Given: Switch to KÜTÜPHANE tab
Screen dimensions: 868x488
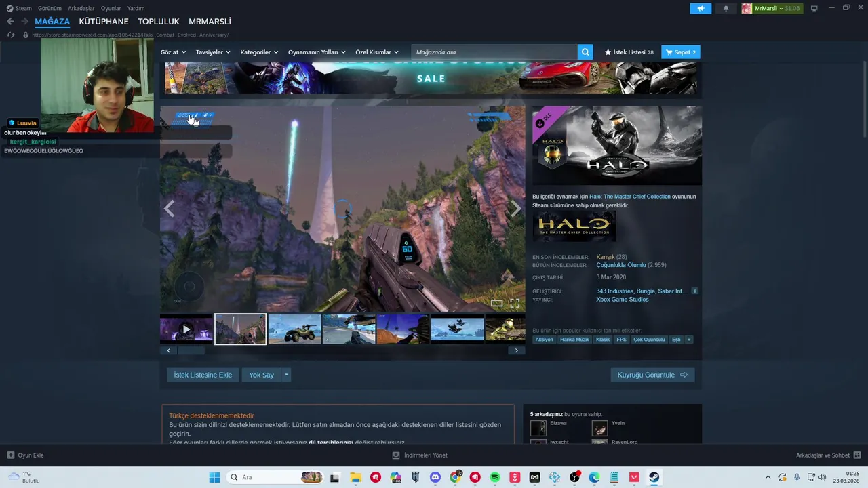Looking at the screenshot, I should pyautogui.click(x=104, y=22).
